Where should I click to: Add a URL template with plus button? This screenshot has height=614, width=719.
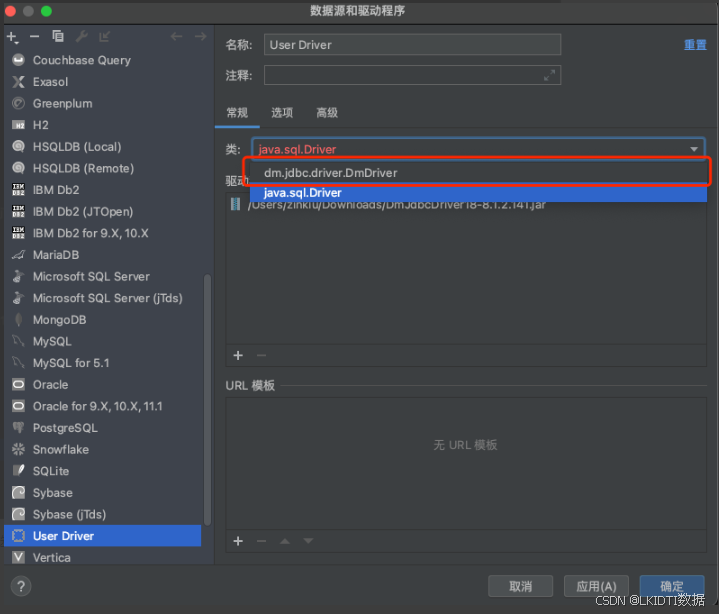point(238,541)
